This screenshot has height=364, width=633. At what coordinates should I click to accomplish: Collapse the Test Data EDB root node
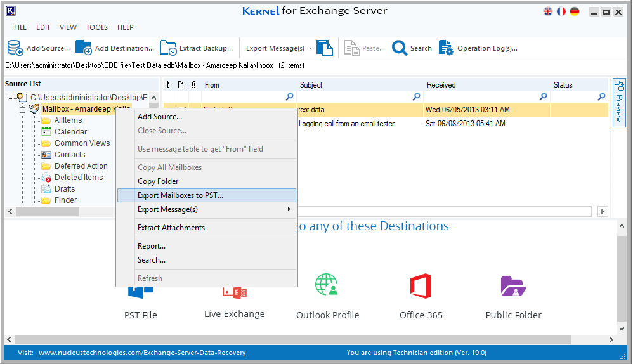coord(11,98)
